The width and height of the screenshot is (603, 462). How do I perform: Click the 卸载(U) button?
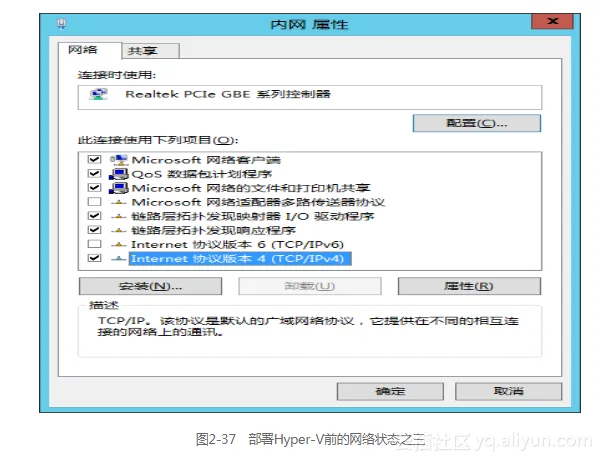pos(310,287)
